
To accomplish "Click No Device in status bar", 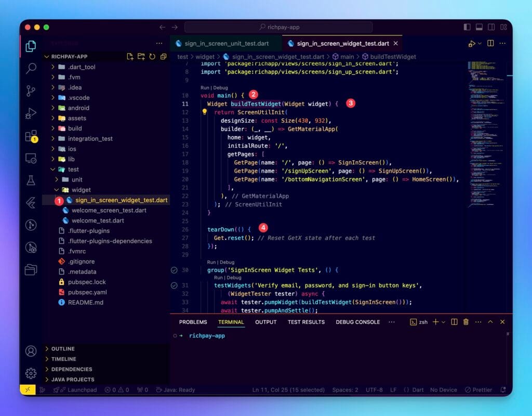I will pos(444,390).
